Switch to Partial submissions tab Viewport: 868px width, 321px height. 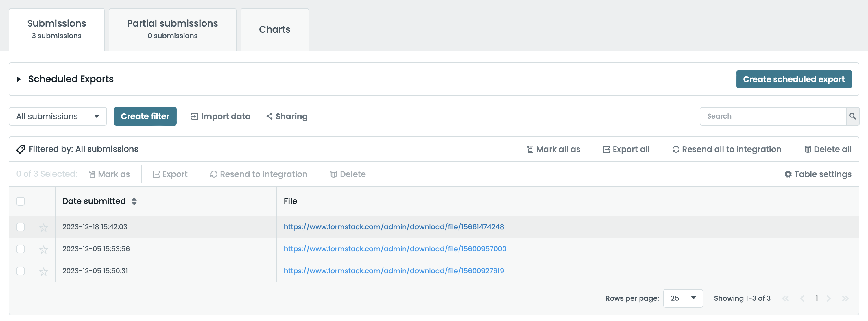point(172,29)
